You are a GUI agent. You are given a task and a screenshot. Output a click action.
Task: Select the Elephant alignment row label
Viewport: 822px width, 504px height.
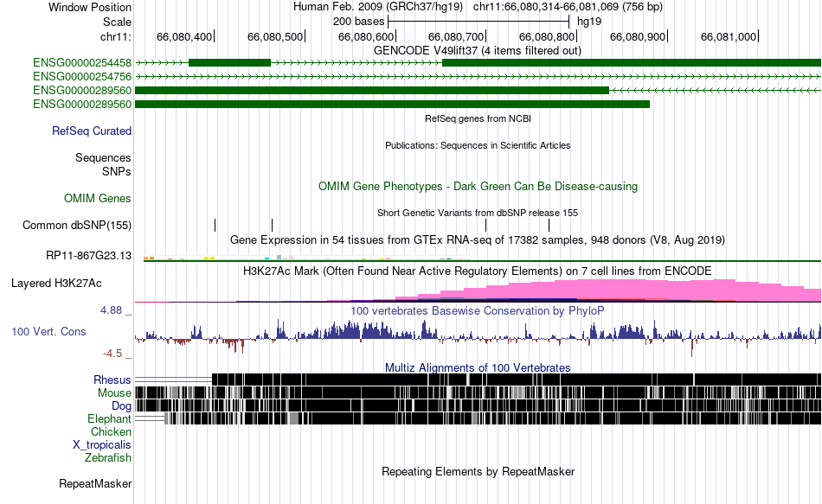(x=110, y=419)
